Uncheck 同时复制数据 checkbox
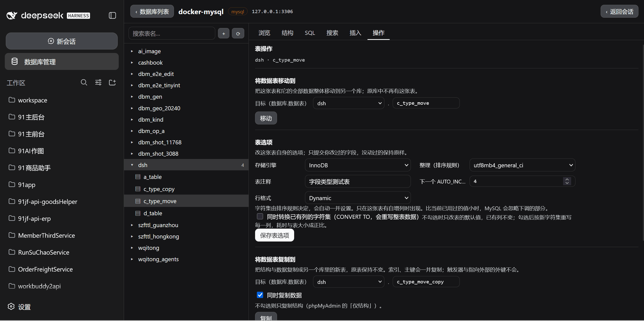This screenshot has height=321, width=644. pos(260,295)
